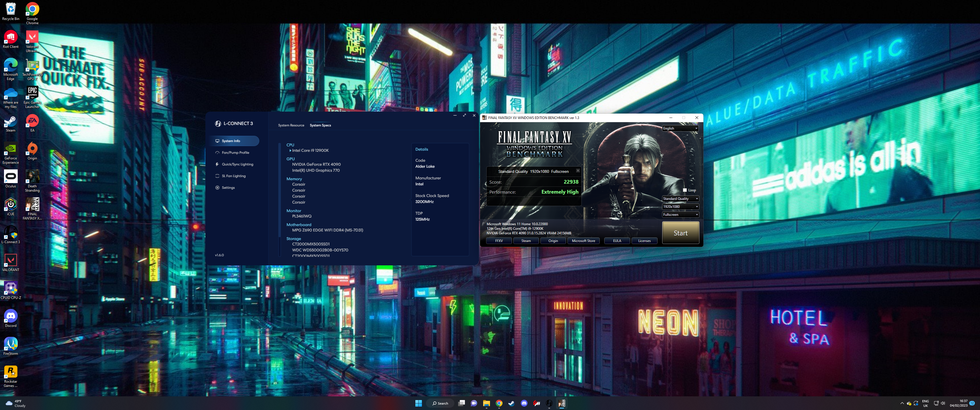Open the Standard Quality dropdown
Screen dimensions: 980x410
pyautogui.click(x=680, y=198)
